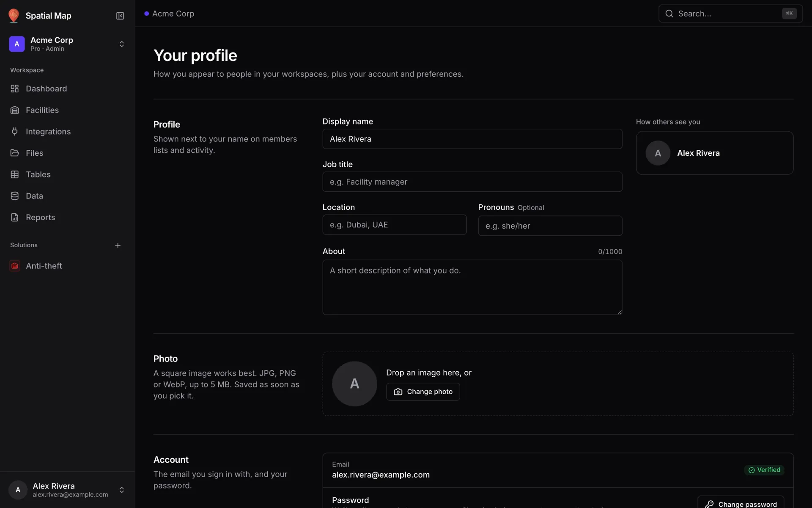This screenshot has height=508, width=812.
Task: Click the About text area
Action: (x=472, y=287)
